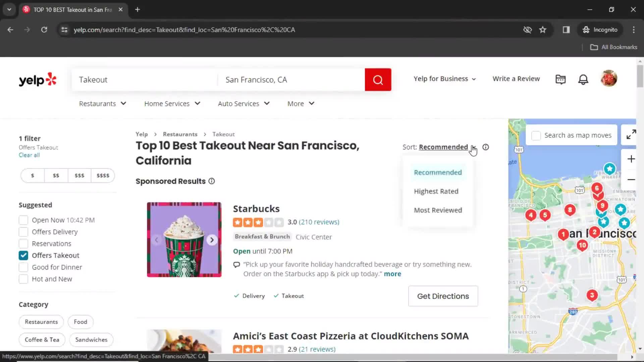The image size is (644, 362).
Task: Expand the Home Services menu
Action: [x=172, y=104]
